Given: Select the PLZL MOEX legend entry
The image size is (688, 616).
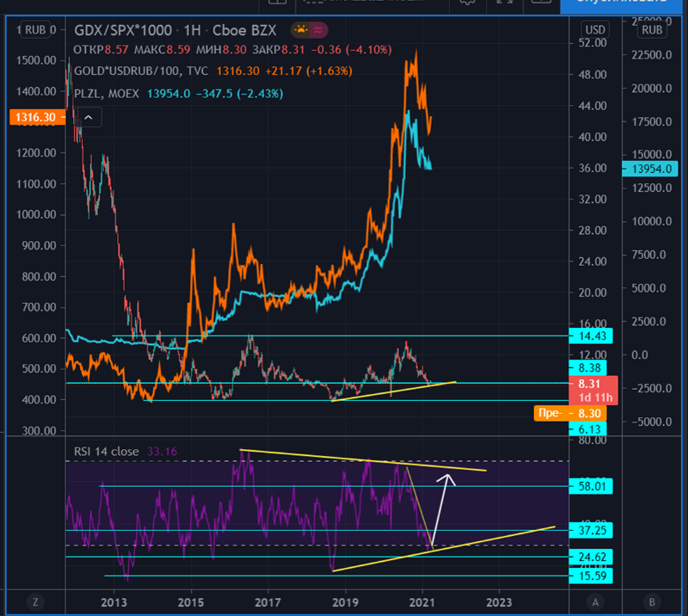Looking at the screenshot, I should [x=111, y=93].
